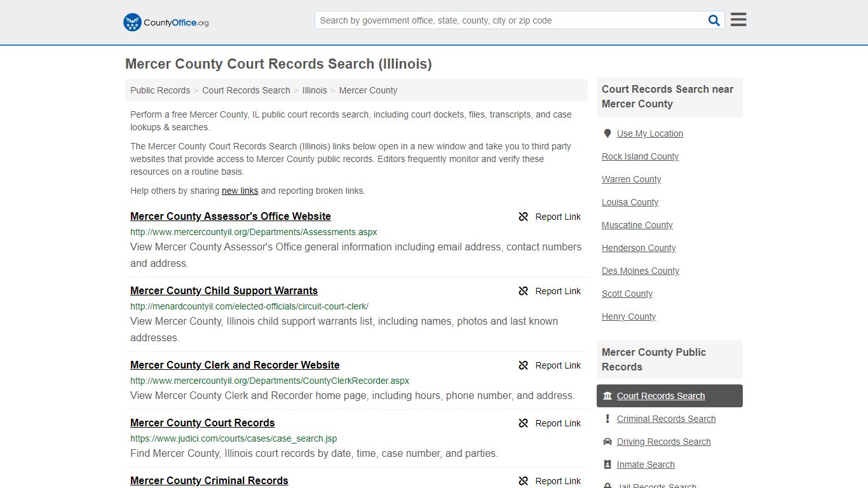Click broken-link icon for Mercer County Court Records
Viewport: 868px width, 488px height.
click(523, 423)
